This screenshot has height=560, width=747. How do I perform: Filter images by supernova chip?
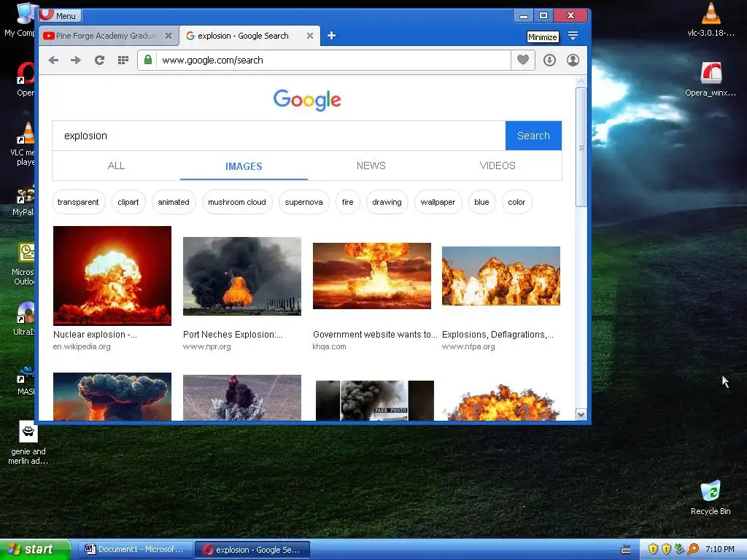point(304,202)
